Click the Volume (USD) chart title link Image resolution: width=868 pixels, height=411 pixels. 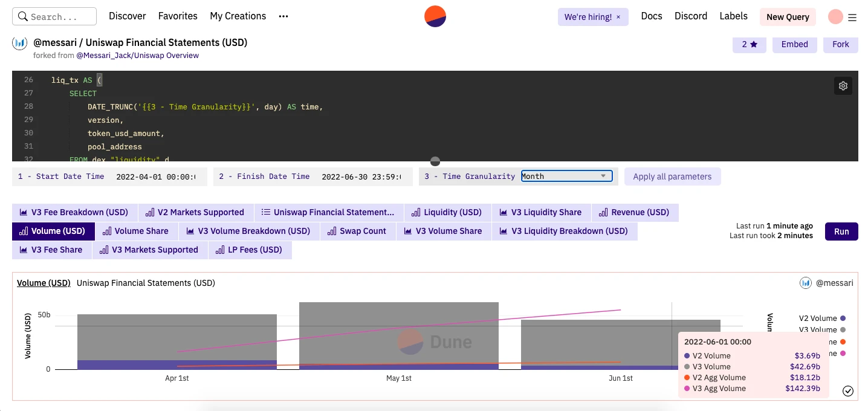[44, 283]
